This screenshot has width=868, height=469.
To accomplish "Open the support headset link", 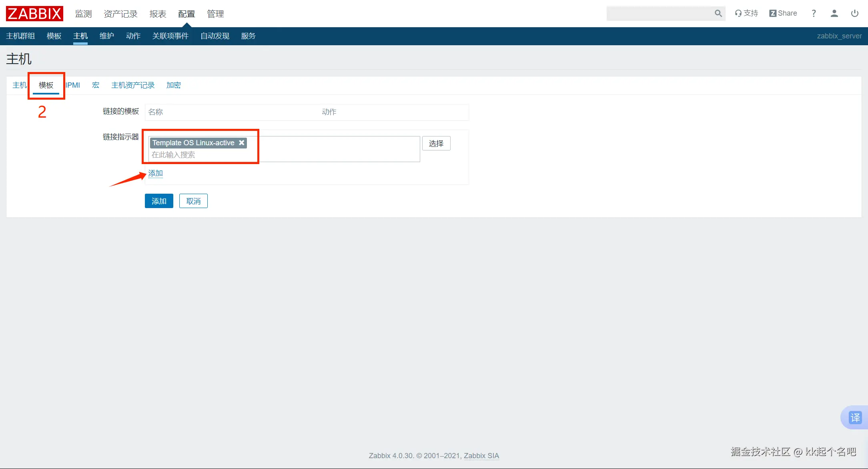I will 746,13.
